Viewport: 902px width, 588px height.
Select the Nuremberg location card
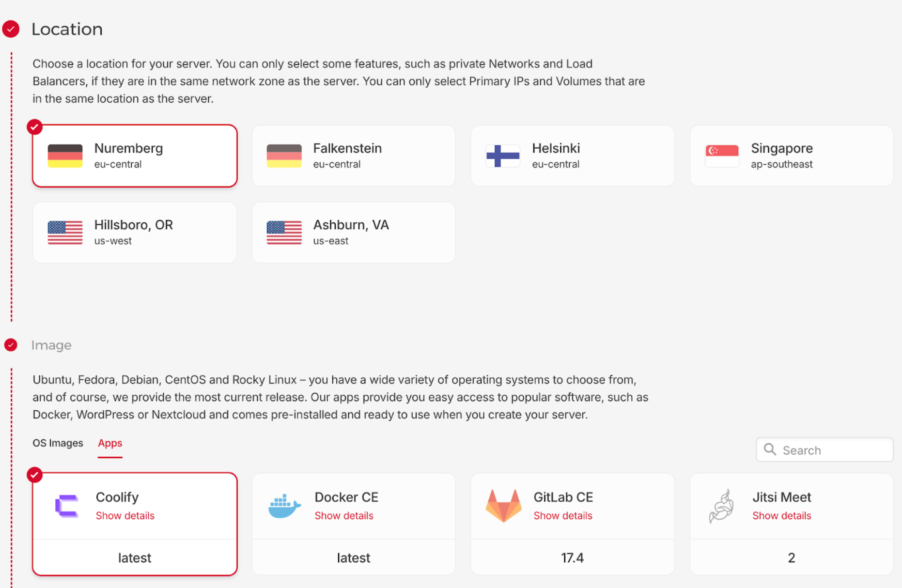[x=135, y=156]
